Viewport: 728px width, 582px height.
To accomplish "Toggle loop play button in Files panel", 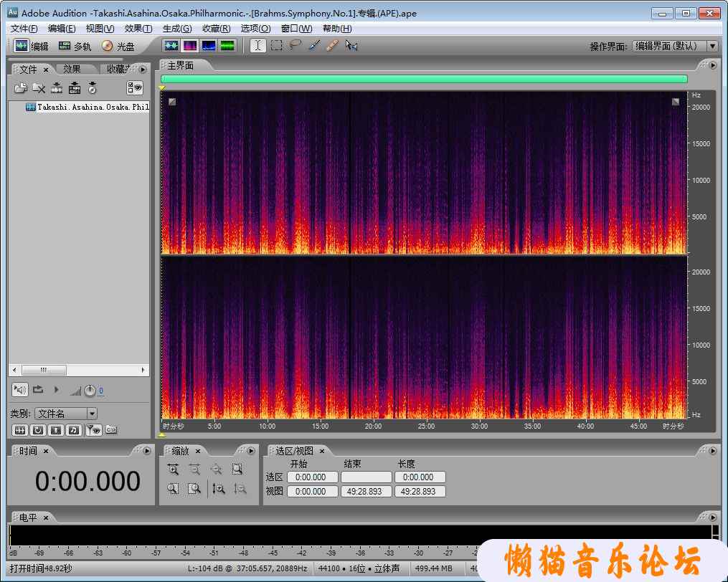I will [38, 390].
